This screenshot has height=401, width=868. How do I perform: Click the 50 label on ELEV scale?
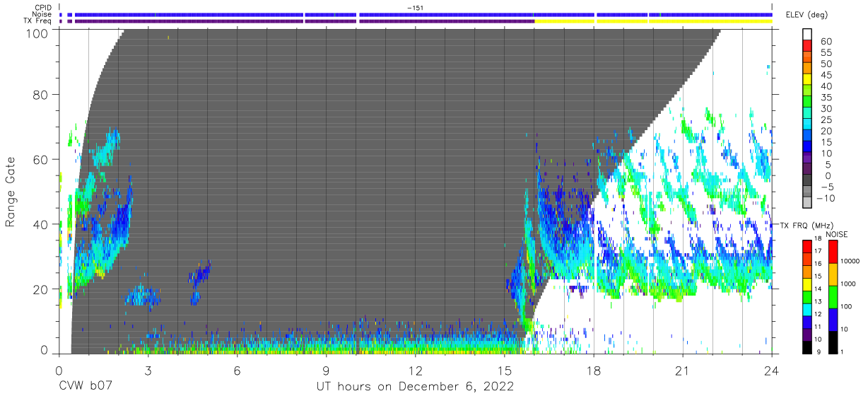tap(826, 64)
